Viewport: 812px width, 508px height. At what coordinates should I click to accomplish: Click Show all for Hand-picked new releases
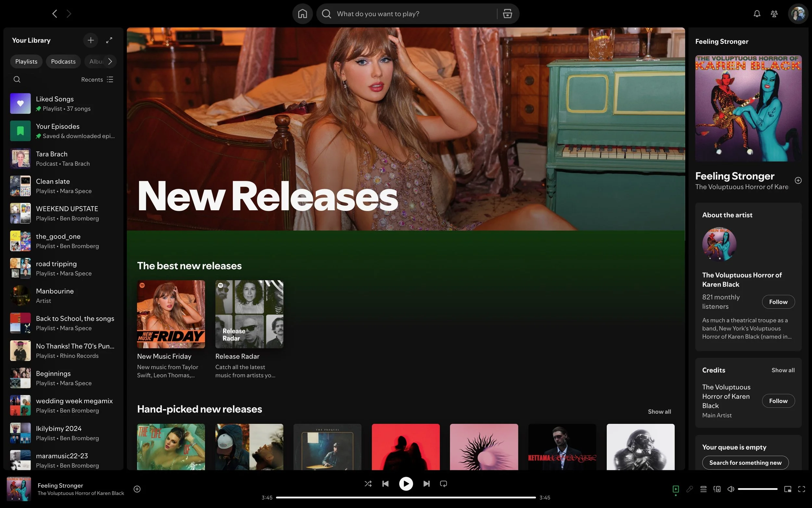tap(659, 411)
